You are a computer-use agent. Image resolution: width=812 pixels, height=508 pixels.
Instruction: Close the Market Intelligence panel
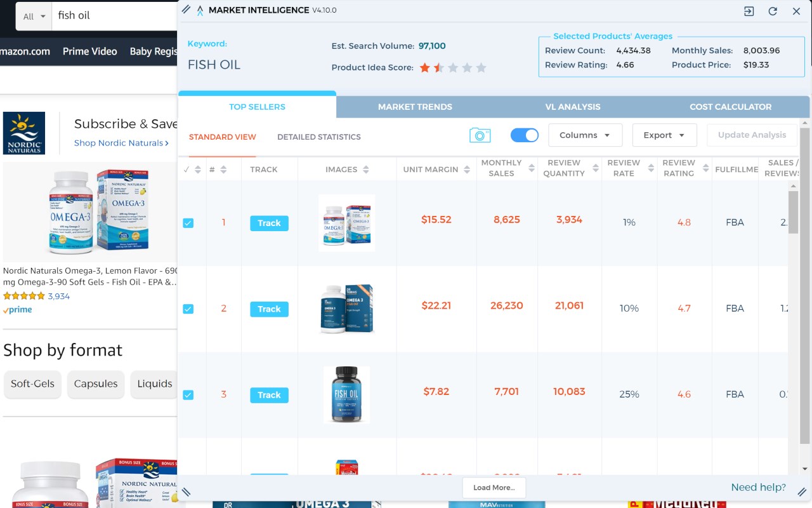click(x=796, y=11)
